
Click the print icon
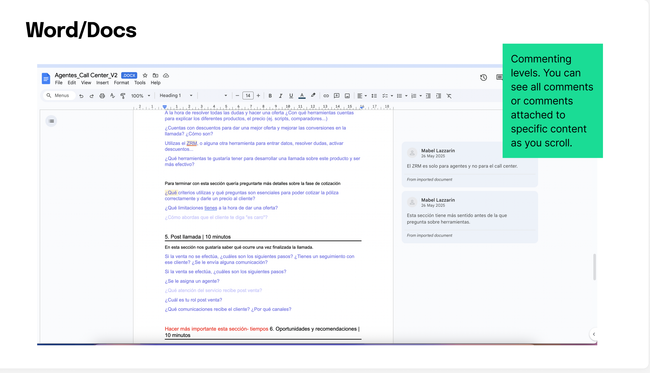pos(102,96)
